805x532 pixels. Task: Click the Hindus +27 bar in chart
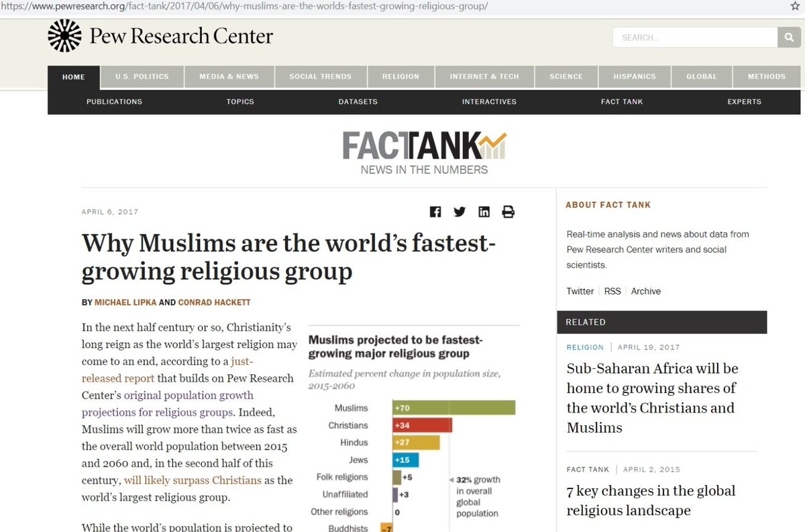click(416, 443)
